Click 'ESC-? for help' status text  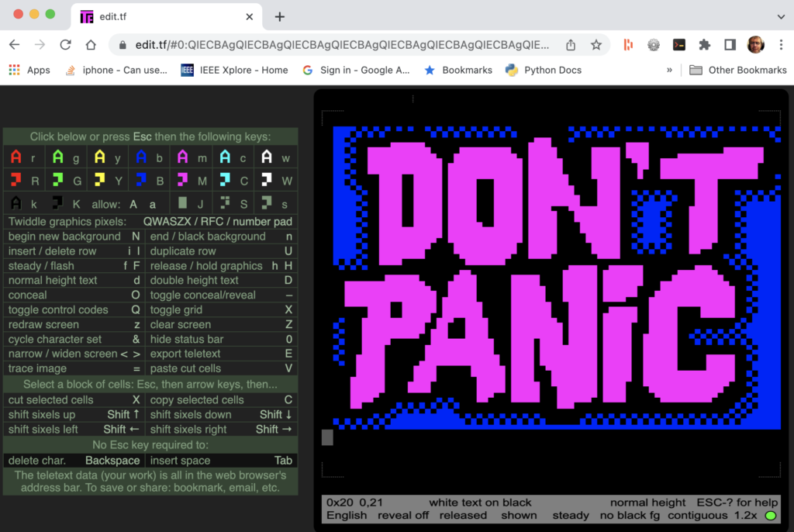pyautogui.click(x=737, y=502)
